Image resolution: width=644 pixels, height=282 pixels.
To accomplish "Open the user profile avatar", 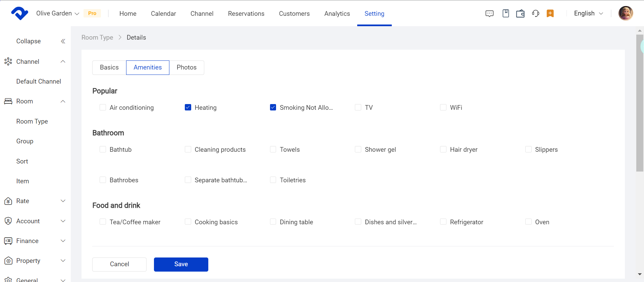I will (626, 13).
